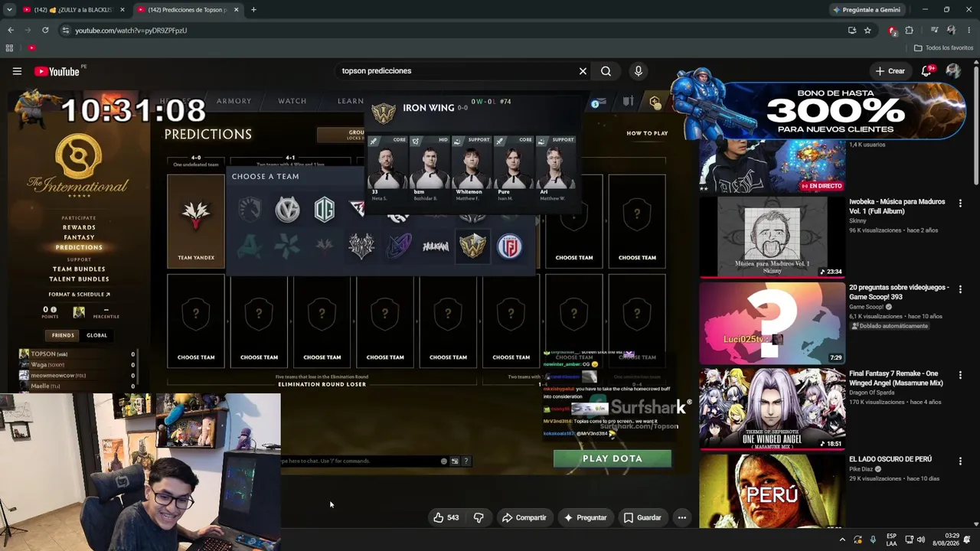Image resolution: width=980 pixels, height=551 pixels.
Task: Open the Todos los favoritos folder
Action: (x=943, y=47)
